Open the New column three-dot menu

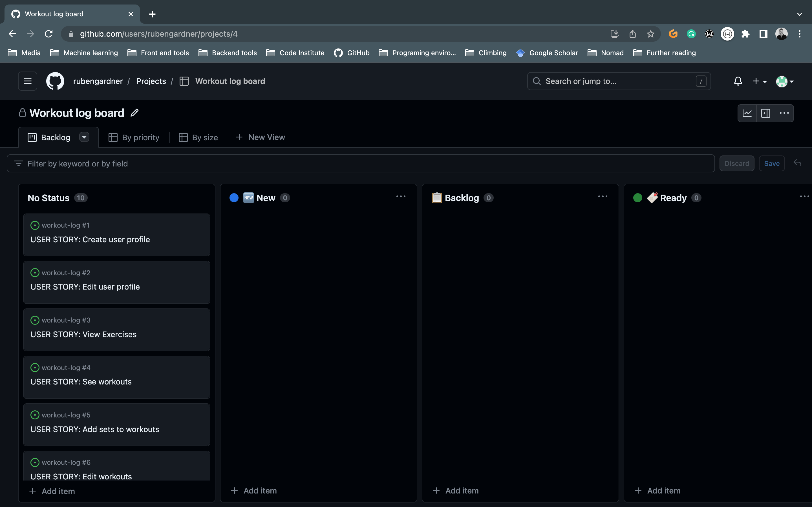point(401,197)
